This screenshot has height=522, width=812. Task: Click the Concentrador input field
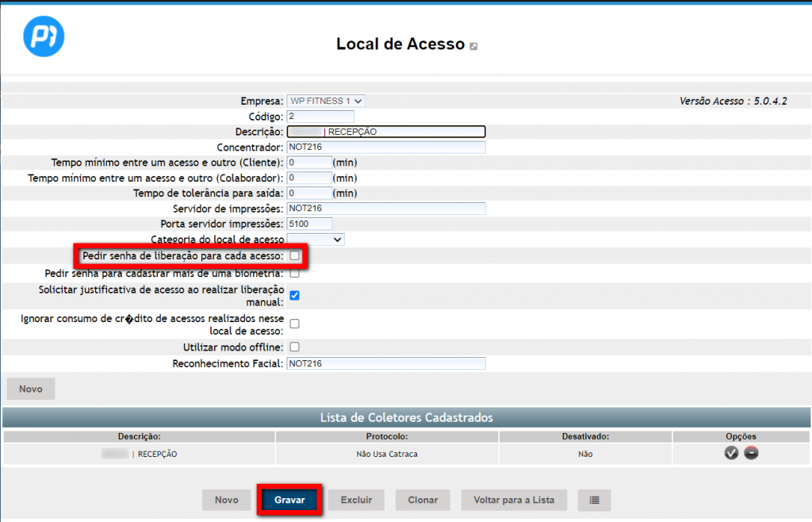coord(385,148)
